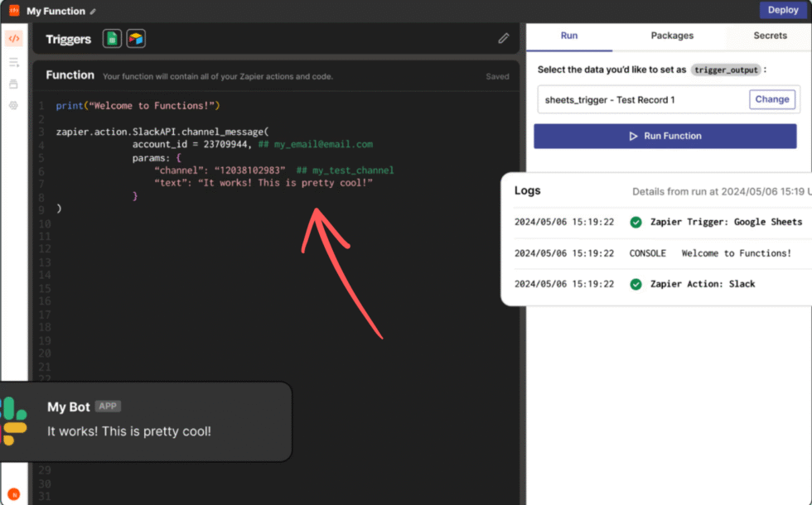
Task: Select the list view icon in sidebar
Action: coord(13,61)
